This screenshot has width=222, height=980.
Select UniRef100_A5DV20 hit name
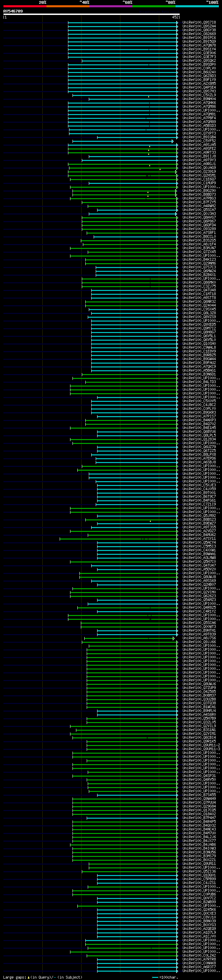[199, 569]
